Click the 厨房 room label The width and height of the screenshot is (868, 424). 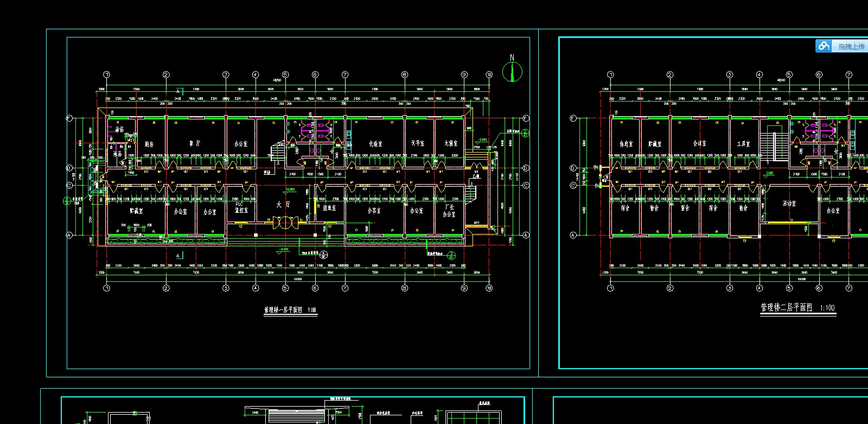[149, 144]
